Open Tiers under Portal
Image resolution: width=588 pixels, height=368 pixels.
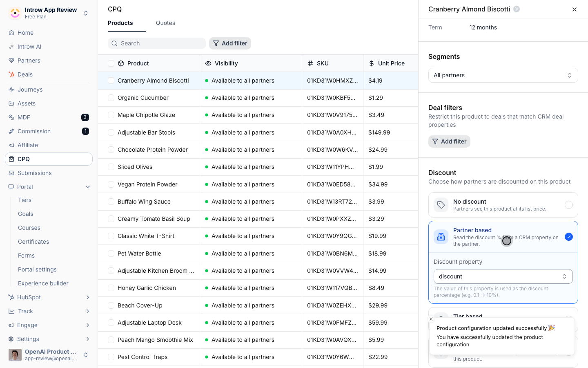pyautogui.click(x=24, y=200)
